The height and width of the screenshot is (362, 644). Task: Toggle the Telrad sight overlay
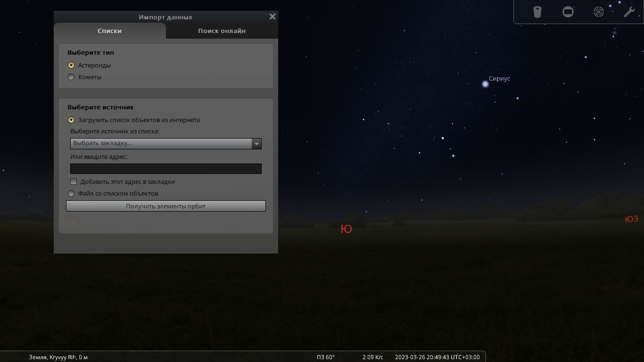598,12
